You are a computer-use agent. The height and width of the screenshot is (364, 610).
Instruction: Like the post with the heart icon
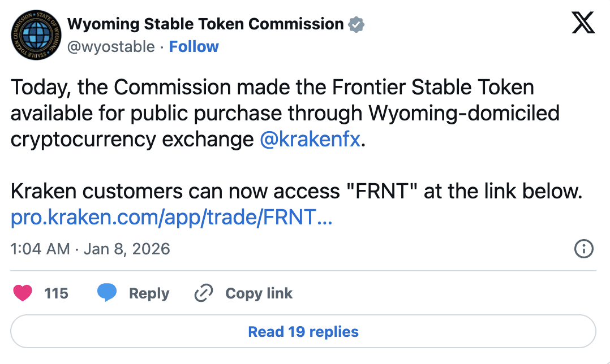(23, 293)
